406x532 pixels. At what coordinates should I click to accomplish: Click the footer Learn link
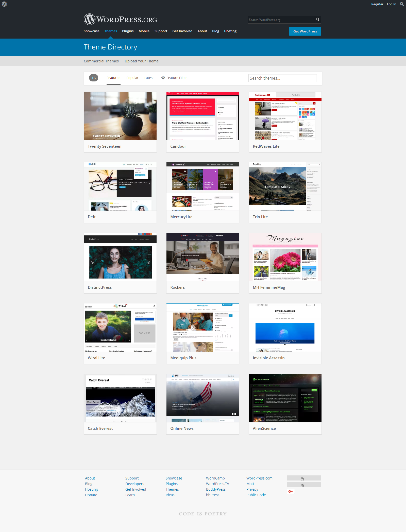tap(130, 495)
